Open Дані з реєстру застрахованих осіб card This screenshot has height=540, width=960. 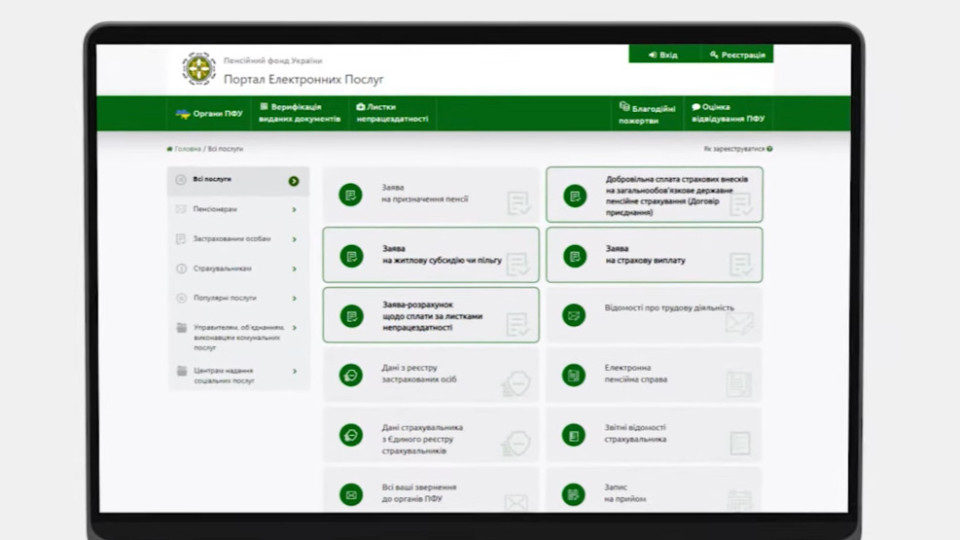click(x=430, y=374)
